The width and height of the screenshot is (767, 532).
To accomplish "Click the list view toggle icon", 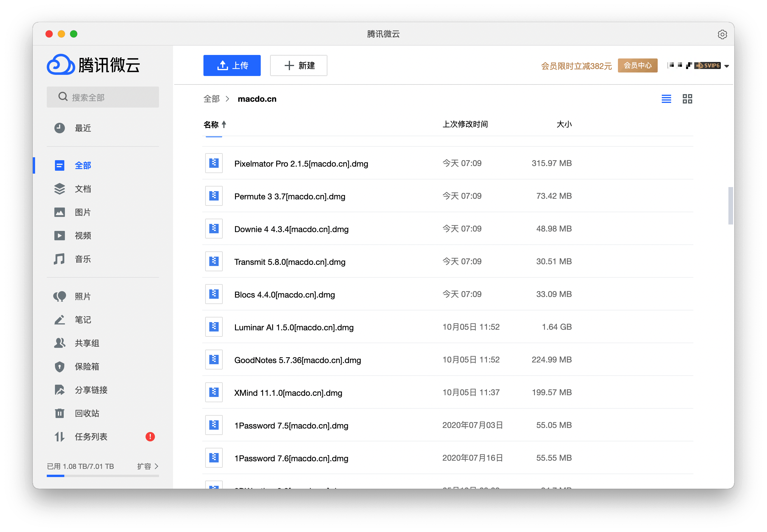I will [x=667, y=99].
